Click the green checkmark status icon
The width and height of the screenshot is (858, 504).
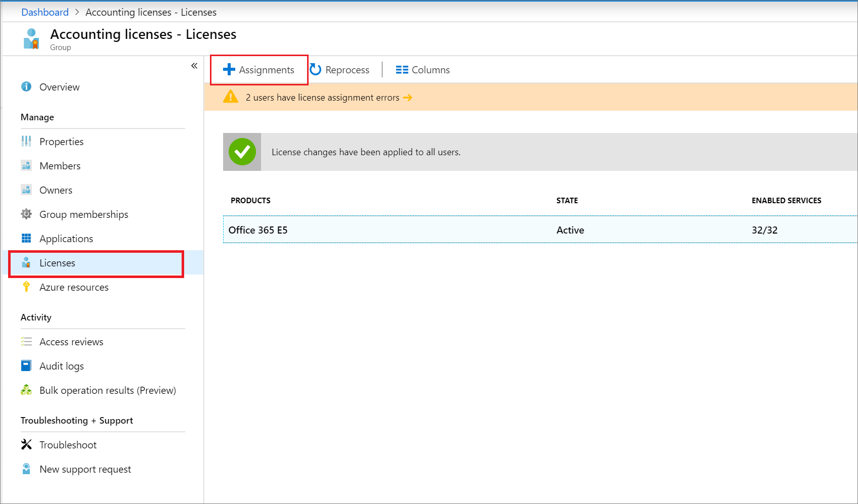[x=242, y=152]
